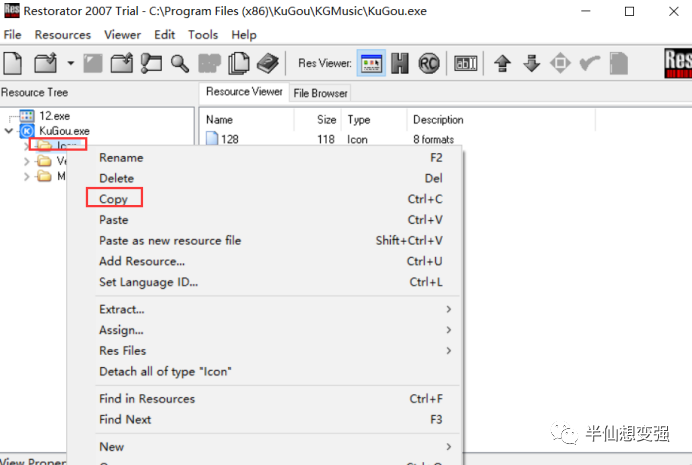Click the grayed-out checkmark commit icon
692x465 pixels.
tap(590, 64)
